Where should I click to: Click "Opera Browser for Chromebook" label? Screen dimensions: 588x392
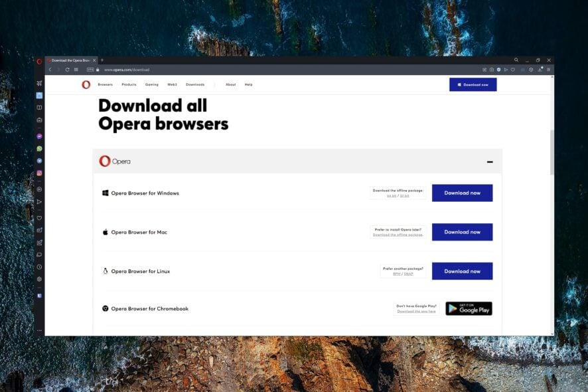pyautogui.click(x=149, y=309)
